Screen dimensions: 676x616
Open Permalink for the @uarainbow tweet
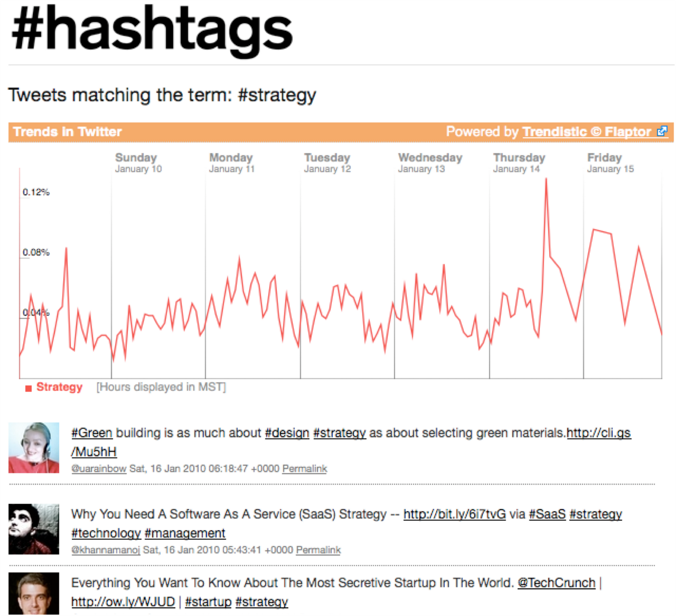coord(305,469)
